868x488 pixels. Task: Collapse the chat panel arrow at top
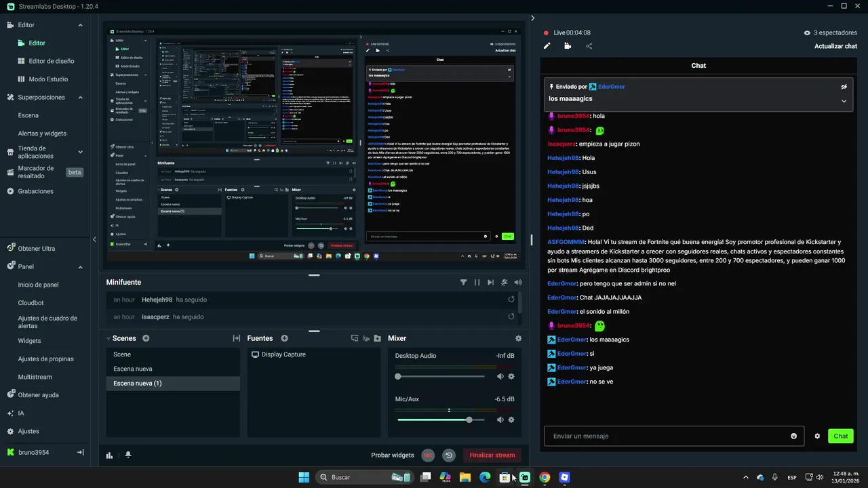coord(533,18)
